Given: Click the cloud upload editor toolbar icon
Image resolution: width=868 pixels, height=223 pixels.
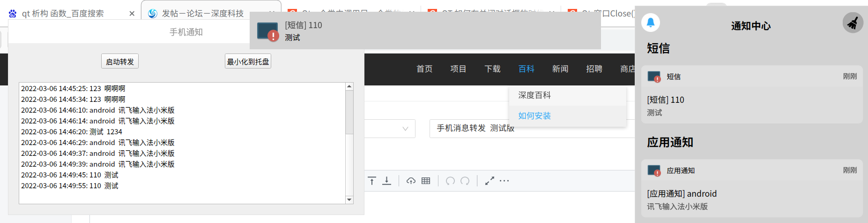Looking at the screenshot, I should 411,181.
